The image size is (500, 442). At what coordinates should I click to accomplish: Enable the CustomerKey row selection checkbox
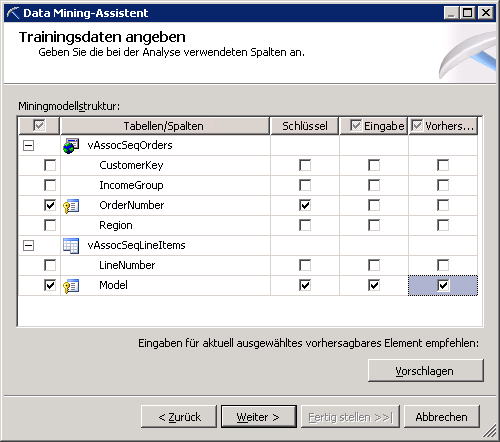point(50,165)
